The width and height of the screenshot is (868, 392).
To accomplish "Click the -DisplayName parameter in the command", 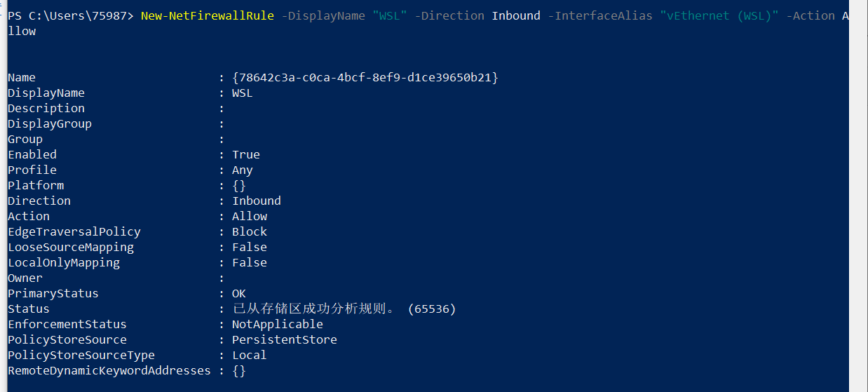I will click(x=323, y=16).
